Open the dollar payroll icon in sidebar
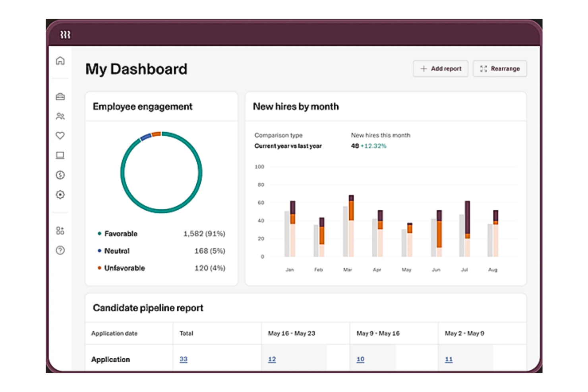Viewport: 588px width, 392px height. point(60,175)
